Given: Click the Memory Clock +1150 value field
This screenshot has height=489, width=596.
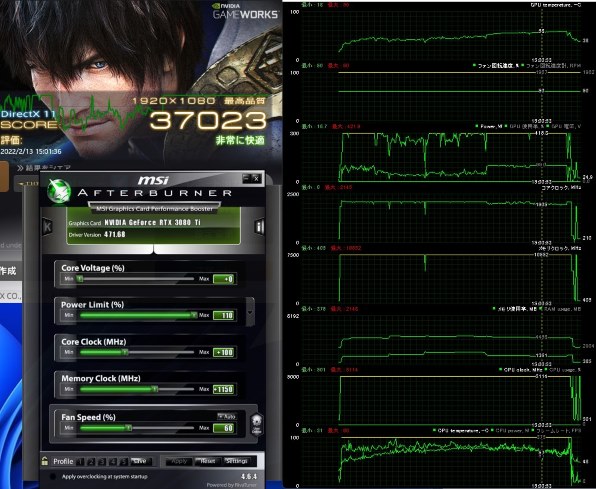Looking at the screenshot, I should (224, 389).
